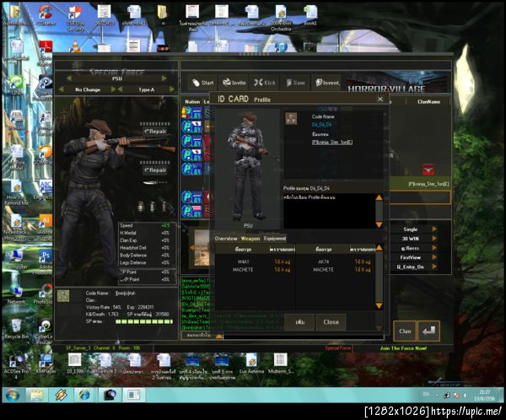The image size is (506, 420).
Task: Click the chat input field
Action: pyautogui.click(x=304, y=336)
